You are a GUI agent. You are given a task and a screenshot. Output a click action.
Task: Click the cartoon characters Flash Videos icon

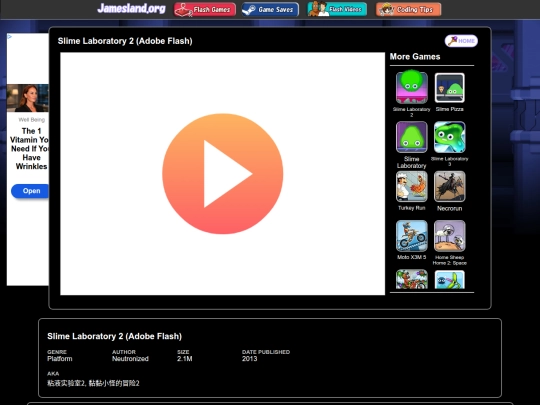pyautogui.click(x=318, y=9)
